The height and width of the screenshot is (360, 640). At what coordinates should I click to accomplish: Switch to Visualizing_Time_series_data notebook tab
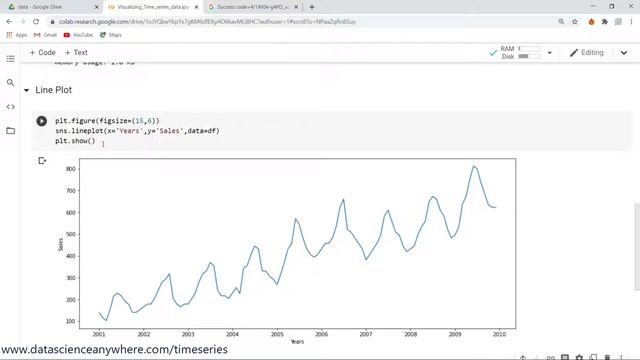(153, 7)
